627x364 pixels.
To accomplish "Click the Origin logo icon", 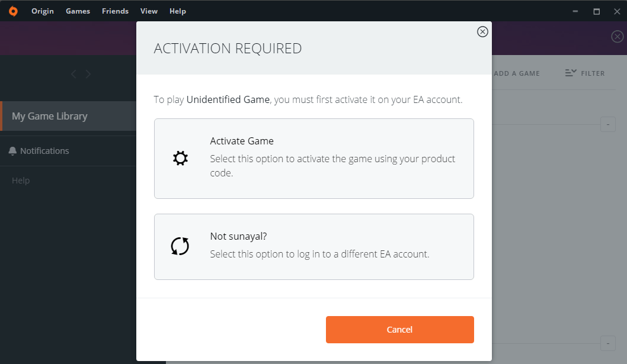I will pos(13,11).
